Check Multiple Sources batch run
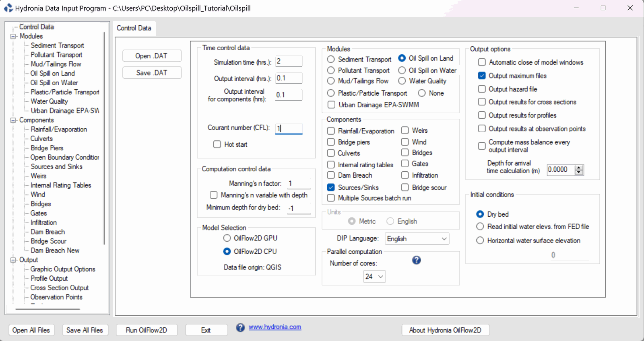The width and height of the screenshot is (644, 341). [331, 198]
